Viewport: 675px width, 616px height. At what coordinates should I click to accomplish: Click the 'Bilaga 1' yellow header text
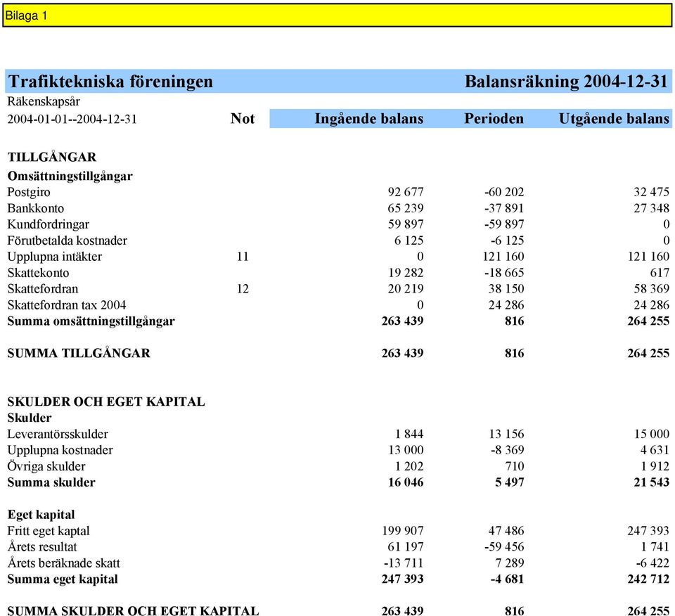(x=26, y=16)
